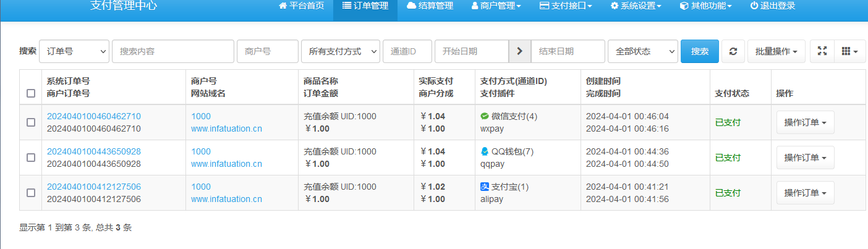Open the column grid view icon
Image resolution: width=868 pixels, height=249 pixels.
click(x=849, y=51)
